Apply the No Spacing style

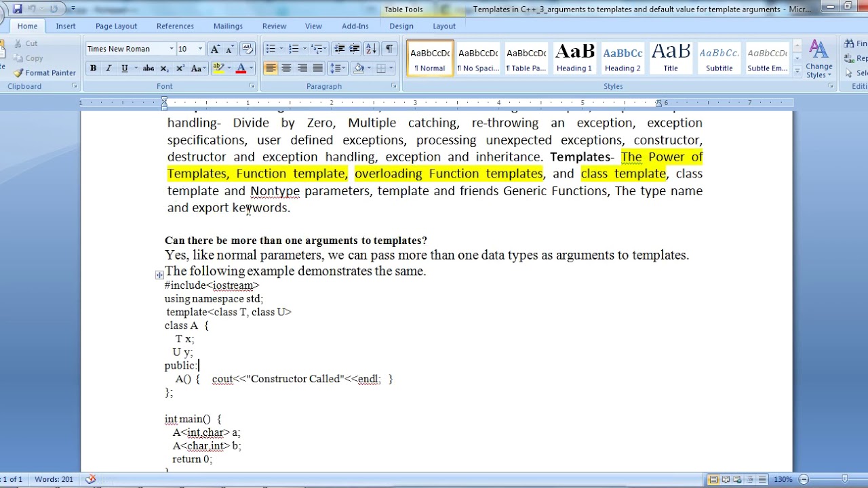[x=478, y=58]
